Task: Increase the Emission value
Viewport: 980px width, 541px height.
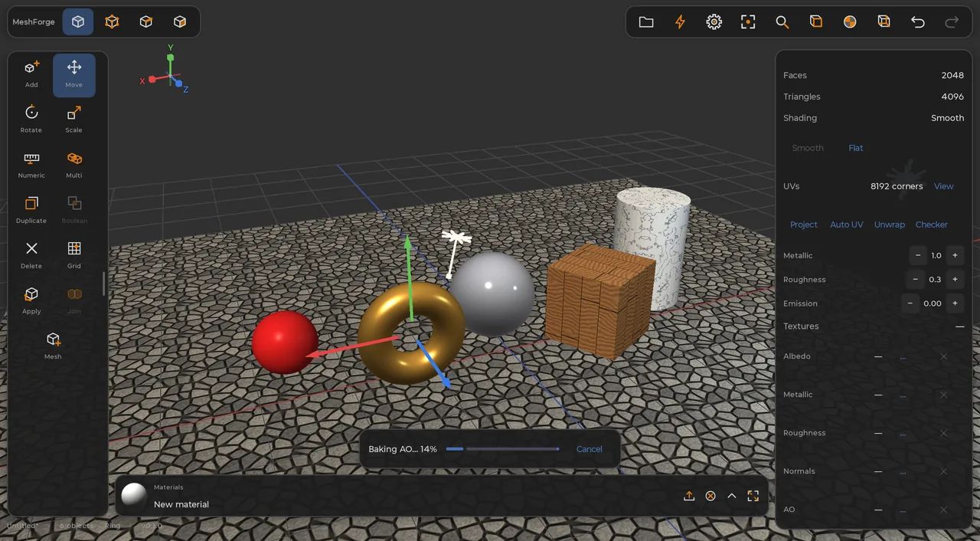Action: 955,303
